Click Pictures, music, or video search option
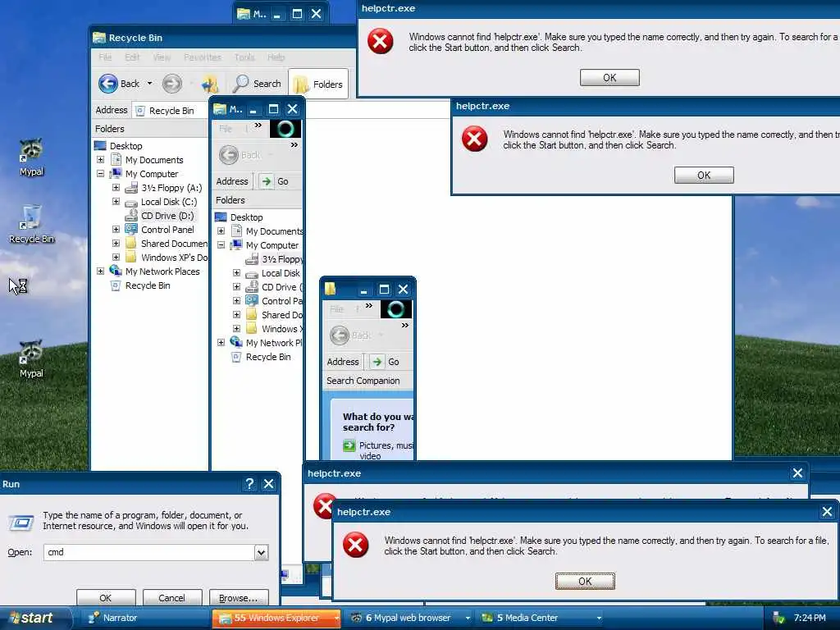The width and height of the screenshot is (840, 630). (378, 450)
